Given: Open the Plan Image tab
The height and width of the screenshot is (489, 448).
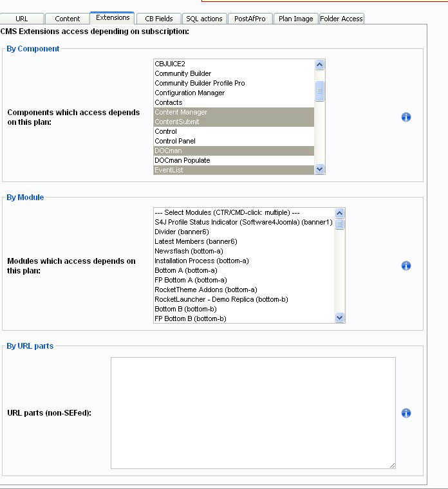Looking at the screenshot, I should coord(295,19).
